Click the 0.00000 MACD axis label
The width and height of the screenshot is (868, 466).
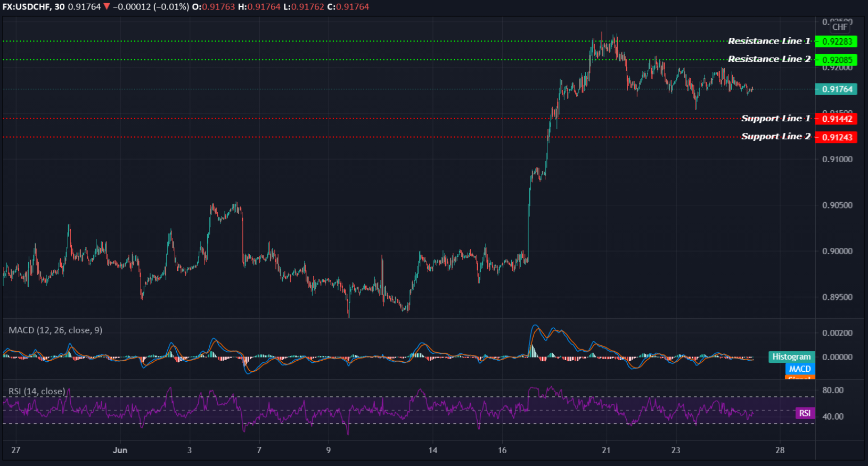[837, 357]
